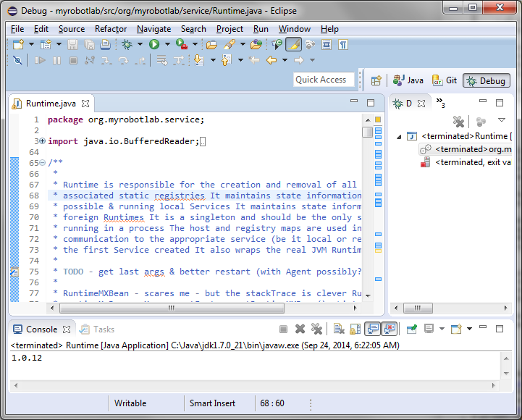Toggle showing the console when standard error changes
Image resolution: width=522 pixels, height=420 pixels.
(390, 329)
